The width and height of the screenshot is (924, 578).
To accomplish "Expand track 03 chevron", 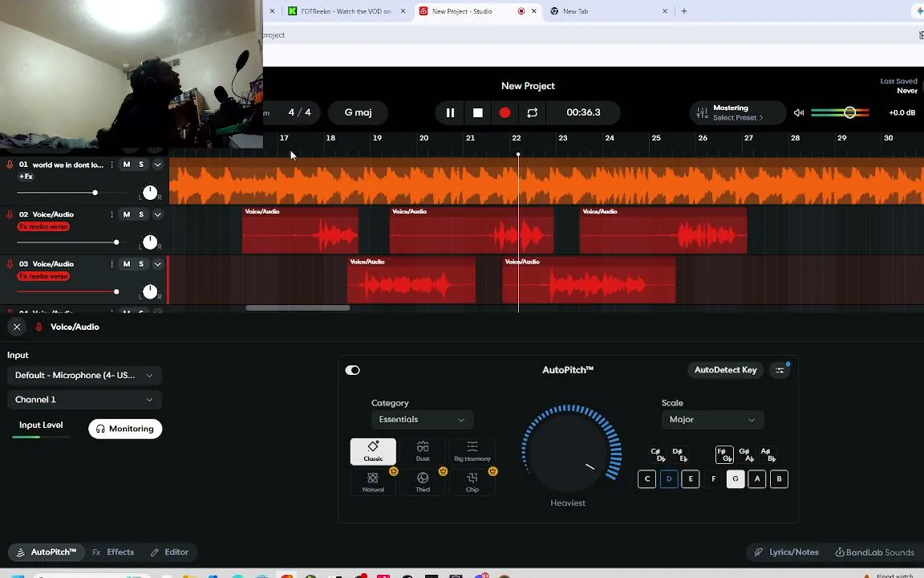I will point(157,264).
